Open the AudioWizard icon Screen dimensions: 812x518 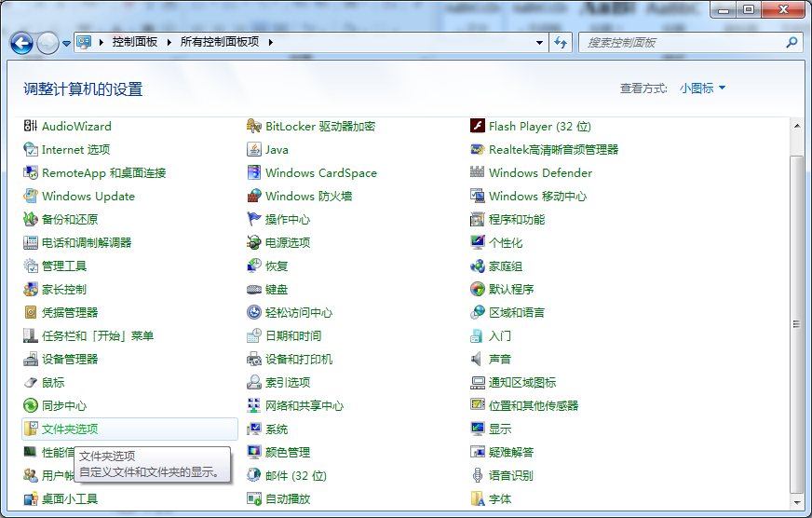coord(31,126)
